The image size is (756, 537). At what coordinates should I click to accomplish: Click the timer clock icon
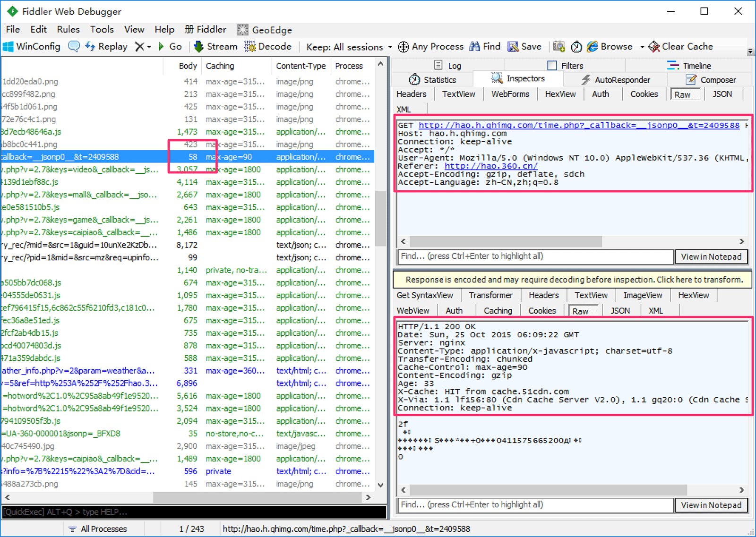[576, 46]
